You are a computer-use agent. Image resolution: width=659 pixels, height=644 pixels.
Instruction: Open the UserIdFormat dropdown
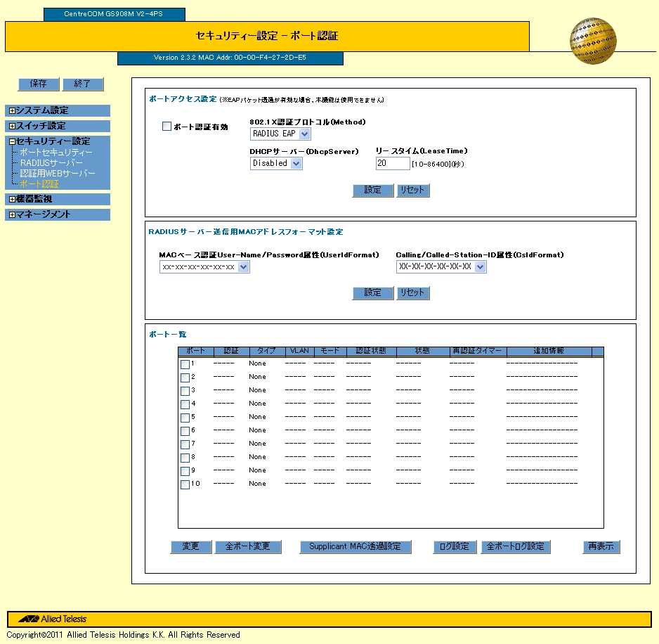click(204, 266)
